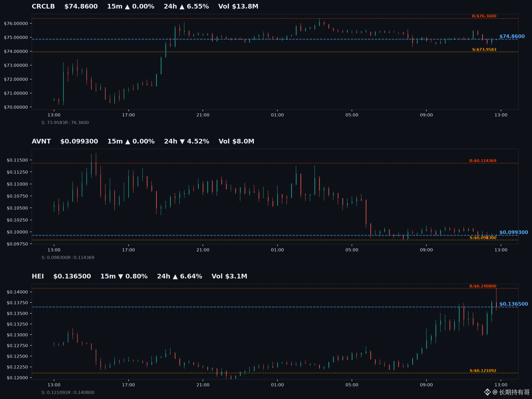The height and width of the screenshot is (399, 532).
Task: Click the $70.00000 y-axis tick
Action: [16, 107]
